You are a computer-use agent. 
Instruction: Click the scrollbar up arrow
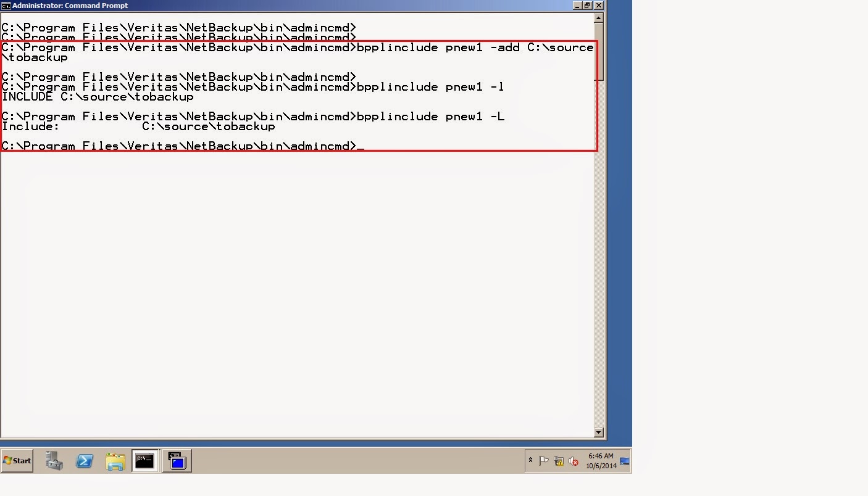[x=599, y=17]
